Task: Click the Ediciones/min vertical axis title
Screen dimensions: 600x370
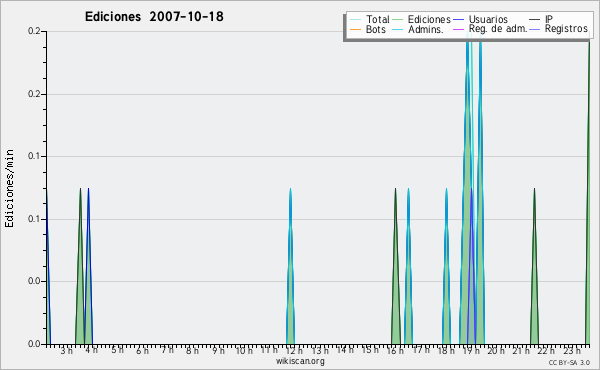Action: click(x=9, y=188)
